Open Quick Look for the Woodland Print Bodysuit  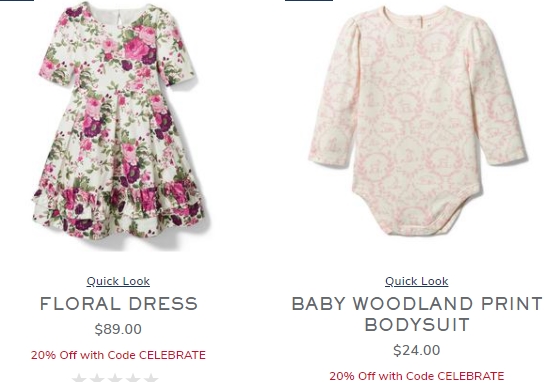pos(416,281)
